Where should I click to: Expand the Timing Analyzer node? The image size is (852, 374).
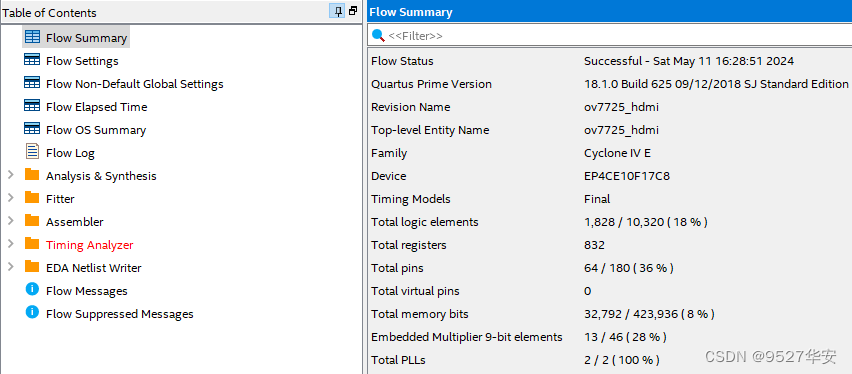[10, 244]
